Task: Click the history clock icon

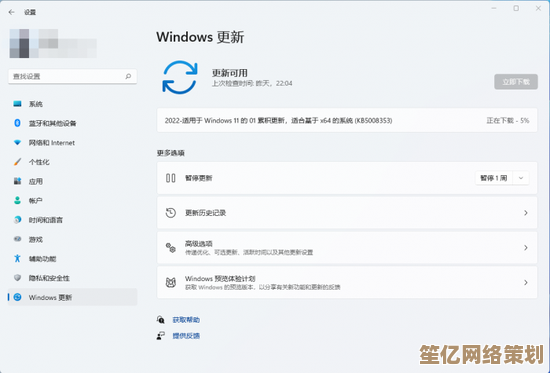Action: (x=170, y=213)
